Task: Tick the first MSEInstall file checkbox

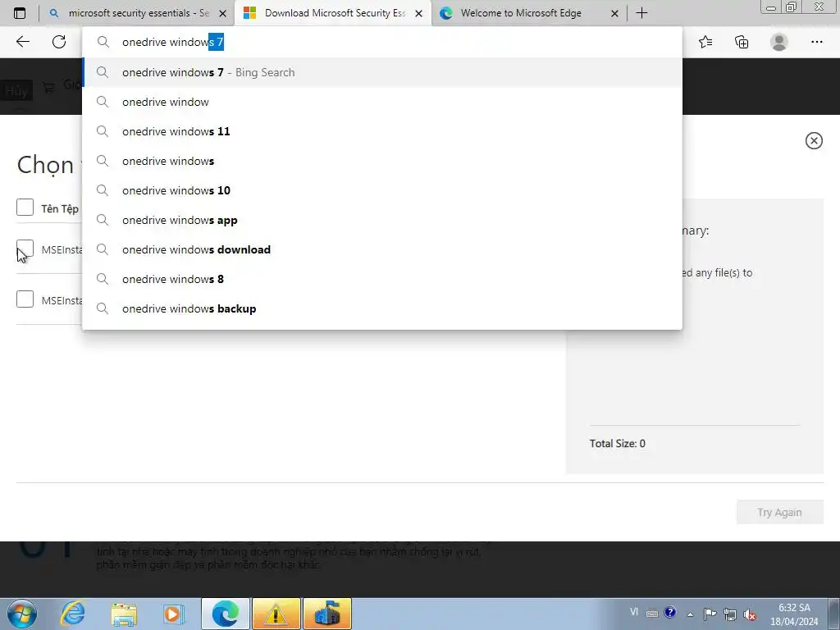Action: coord(25,248)
